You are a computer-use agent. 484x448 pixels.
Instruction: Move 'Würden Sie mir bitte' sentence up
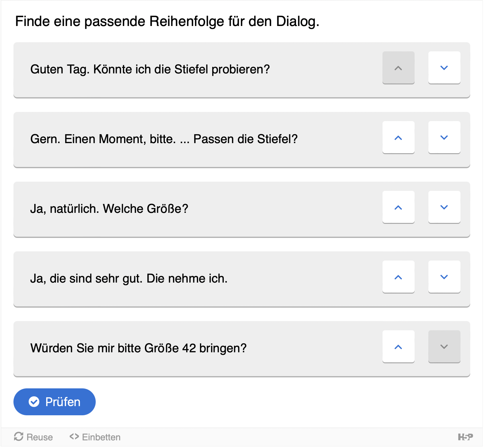click(x=398, y=347)
